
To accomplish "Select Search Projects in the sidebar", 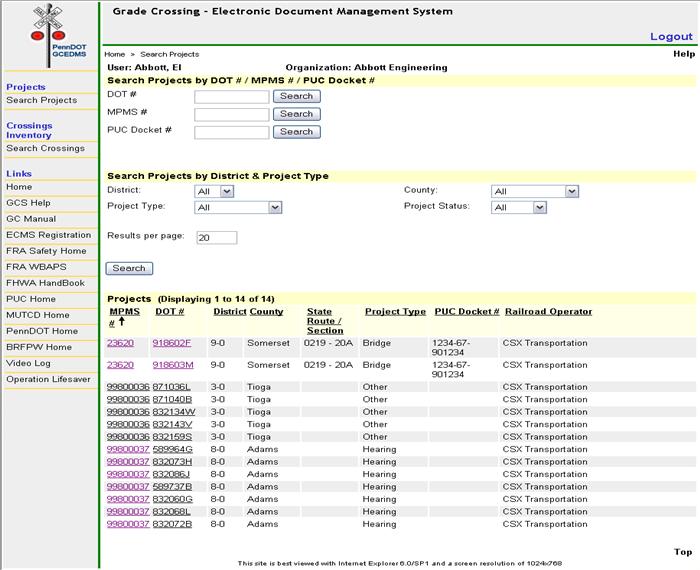I will (x=41, y=100).
